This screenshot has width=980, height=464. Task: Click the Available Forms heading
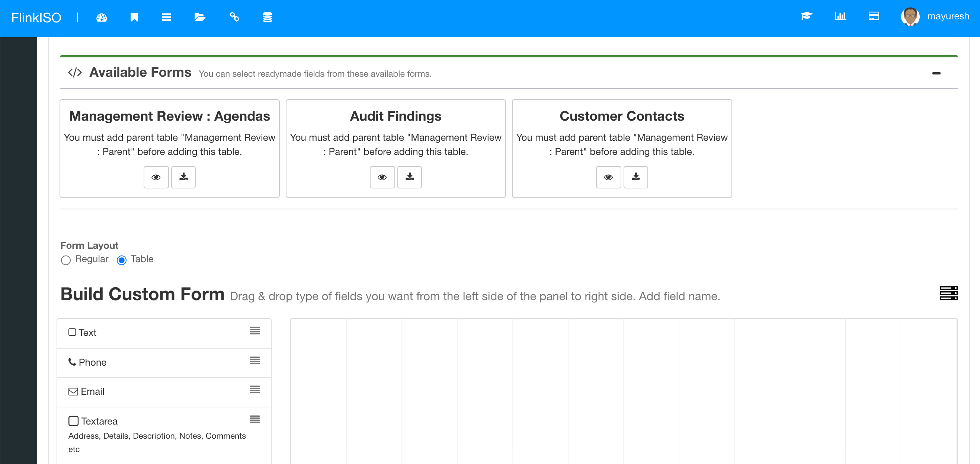[140, 72]
